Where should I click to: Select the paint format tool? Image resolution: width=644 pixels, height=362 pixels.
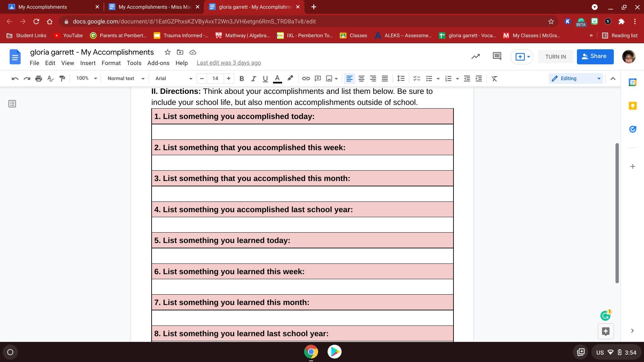62,78
